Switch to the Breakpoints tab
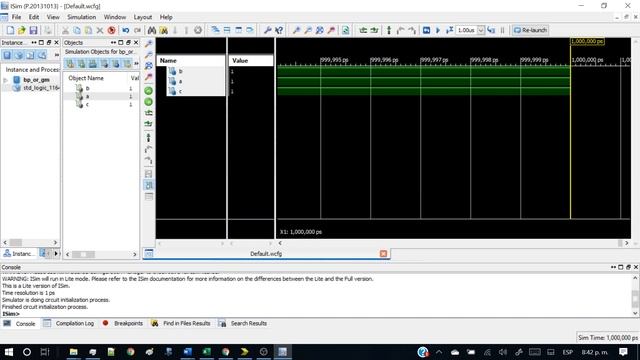 (123, 323)
